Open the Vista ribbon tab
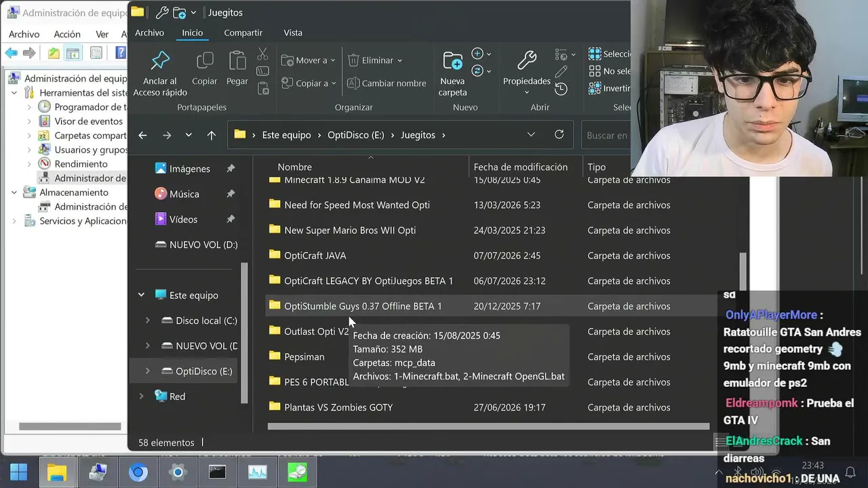 point(293,33)
